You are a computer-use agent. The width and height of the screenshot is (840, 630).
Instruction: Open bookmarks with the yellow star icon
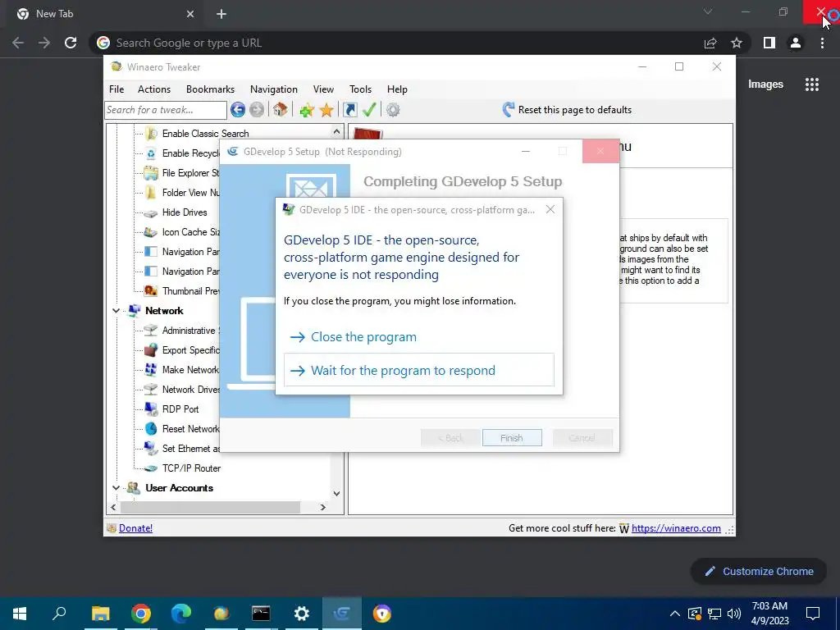(x=326, y=110)
